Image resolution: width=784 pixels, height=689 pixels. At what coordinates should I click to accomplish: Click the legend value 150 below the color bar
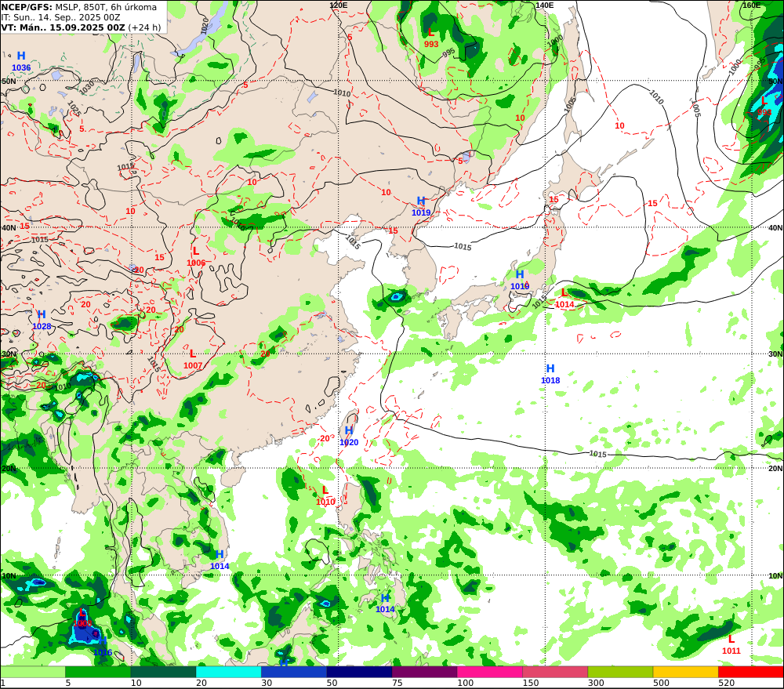pyautogui.click(x=531, y=683)
